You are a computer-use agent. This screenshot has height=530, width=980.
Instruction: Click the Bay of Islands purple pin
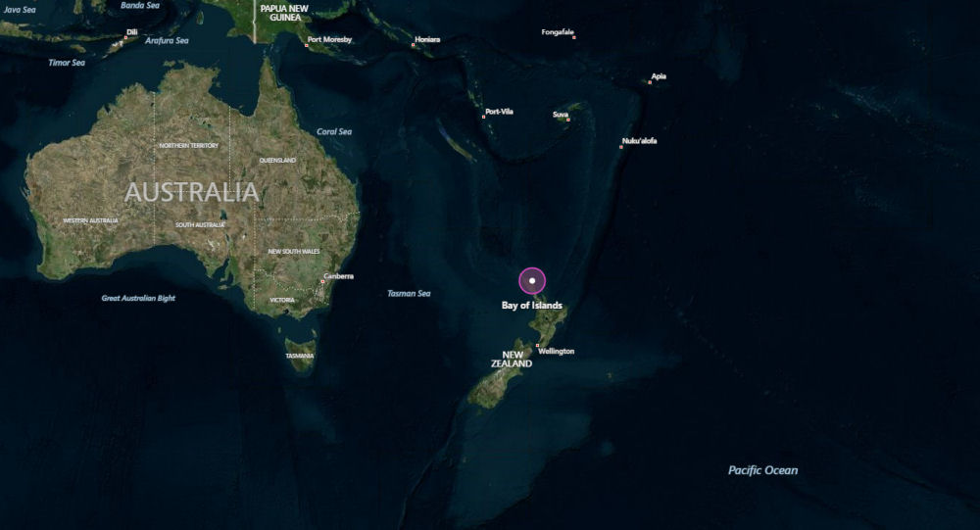(x=532, y=280)
